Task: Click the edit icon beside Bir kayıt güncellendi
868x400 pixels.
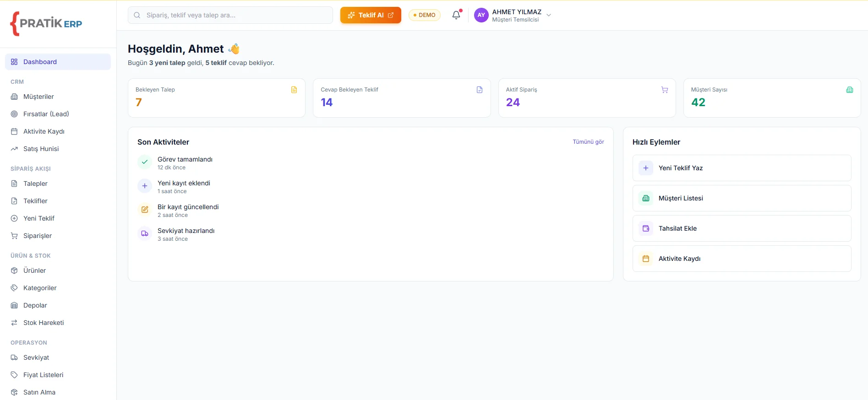Action: 145,210
